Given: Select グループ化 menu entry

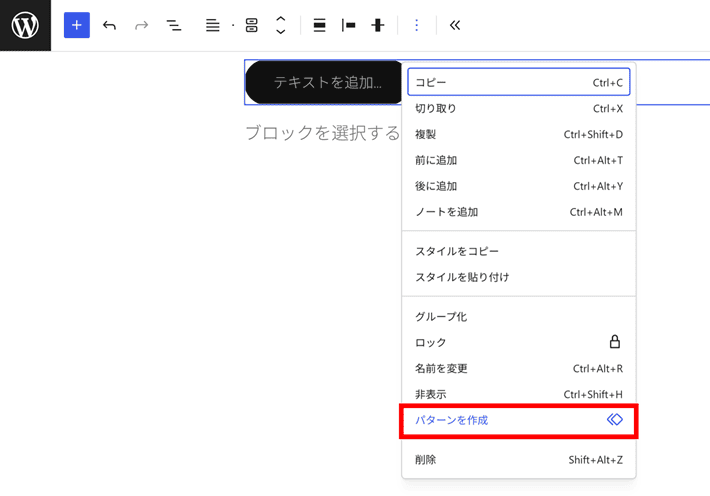Looking at the screenshot, I should pos(518,316).
